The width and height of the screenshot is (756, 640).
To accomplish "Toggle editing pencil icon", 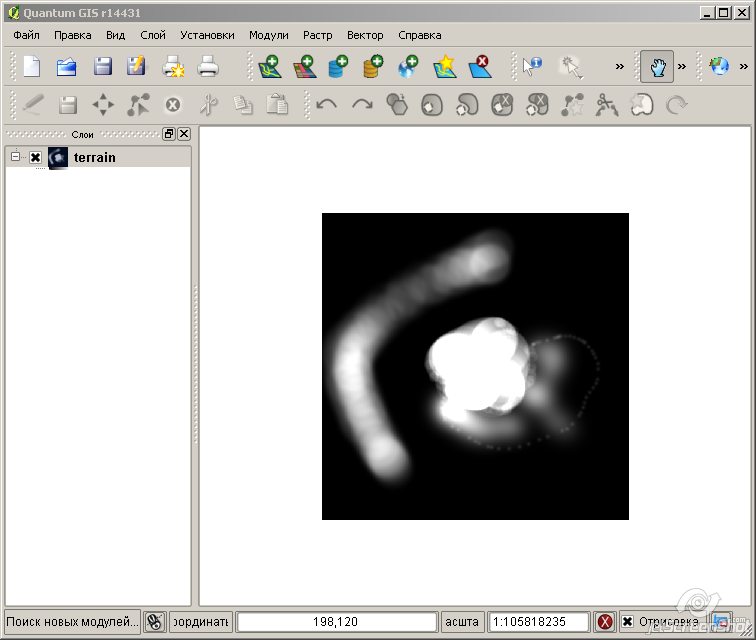I will point(33,105).
